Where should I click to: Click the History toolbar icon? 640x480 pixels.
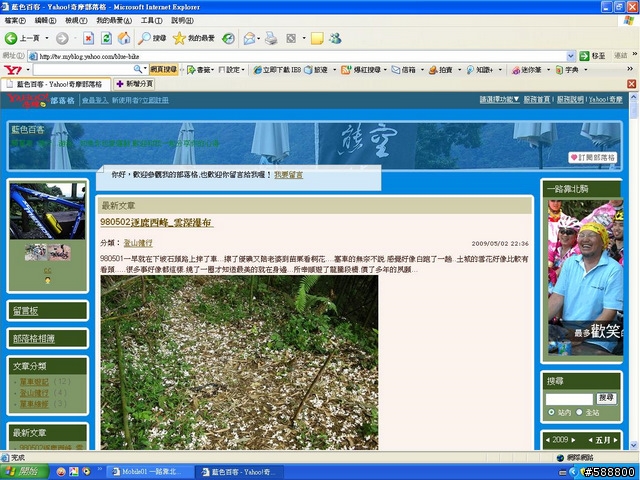click(x=228, y=38)
